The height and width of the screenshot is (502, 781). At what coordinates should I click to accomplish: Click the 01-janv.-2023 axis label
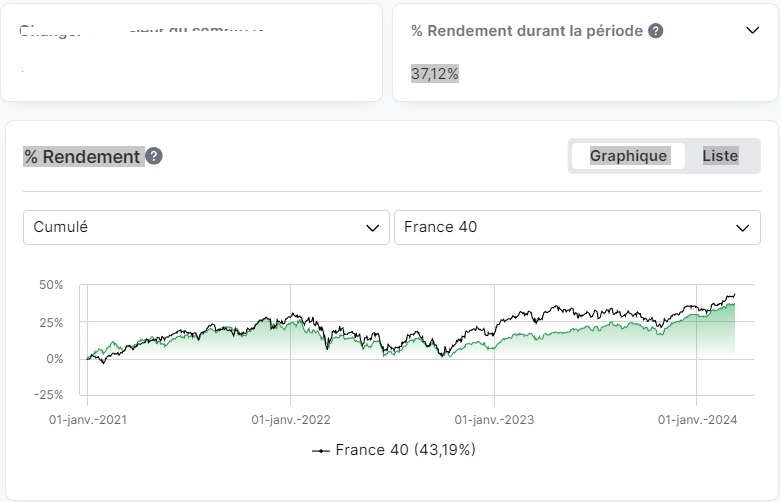click(x=494, y=420)
